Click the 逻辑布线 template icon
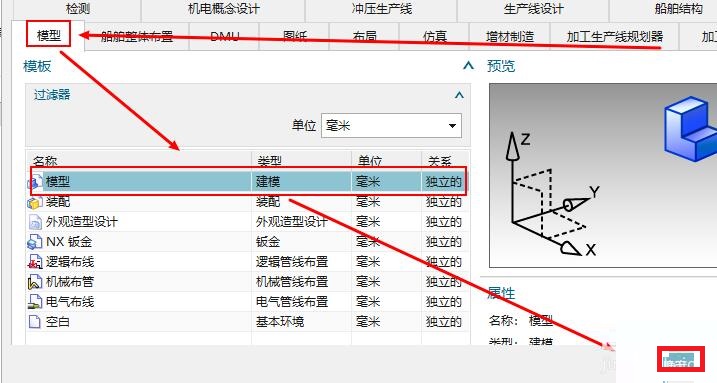 pos(35,262)
